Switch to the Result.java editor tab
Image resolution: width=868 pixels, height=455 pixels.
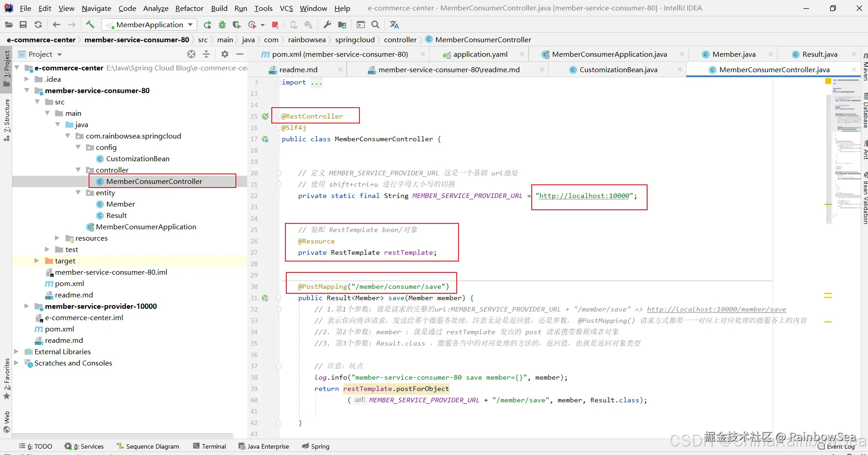[x=819, y=54]
